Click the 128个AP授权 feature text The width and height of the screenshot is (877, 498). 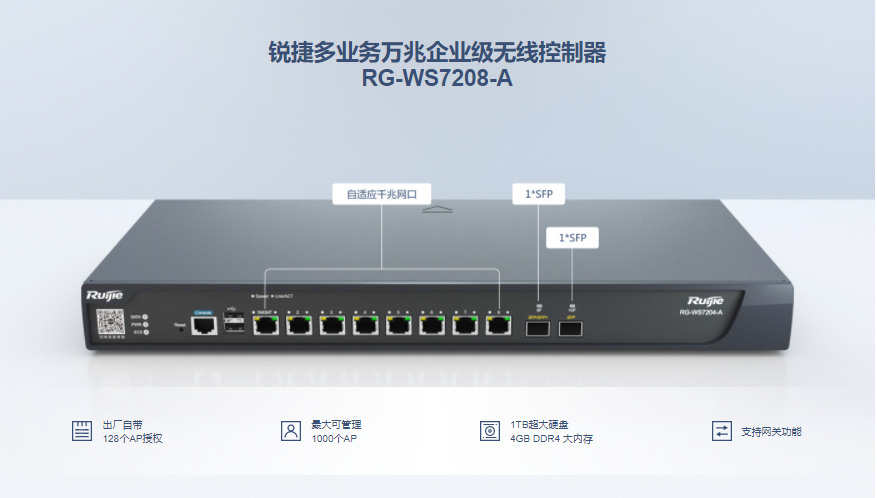pyautogui.click(x=133, y=439)
